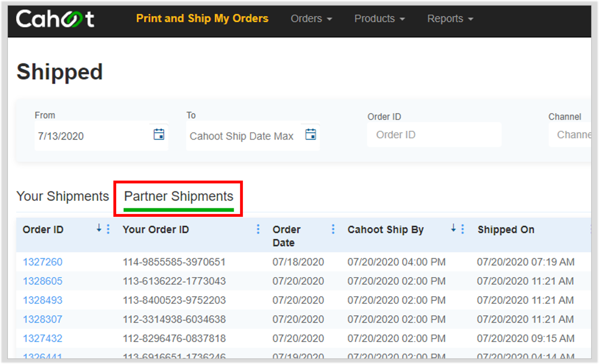The width and height of the screenshot is (599, 364).
Task: Sort by Cahoot Ship By arrow icon
Action: click(x=454, y=228)
